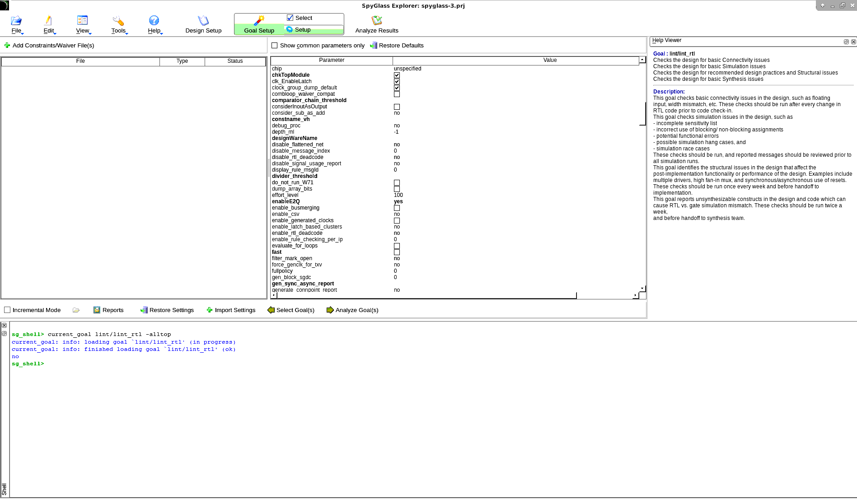Click parameter table vertical scrollbar thumb

coord(642,114)
